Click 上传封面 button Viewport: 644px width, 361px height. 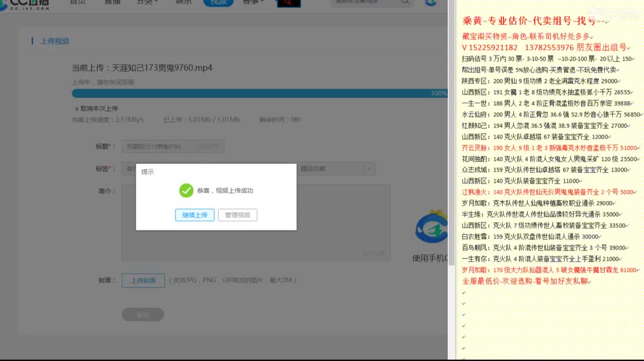click(143, 281)
